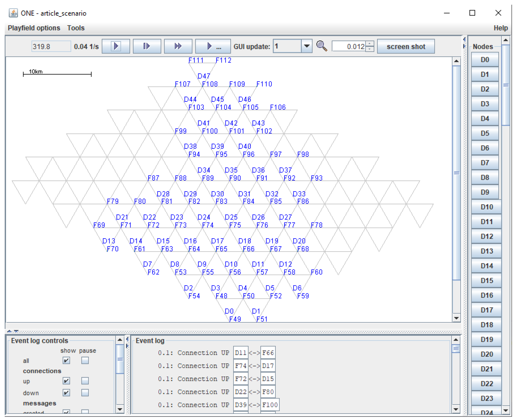Click the fast forward button
Viewport: 516px width, 420px height.
[x=178, y=46]
